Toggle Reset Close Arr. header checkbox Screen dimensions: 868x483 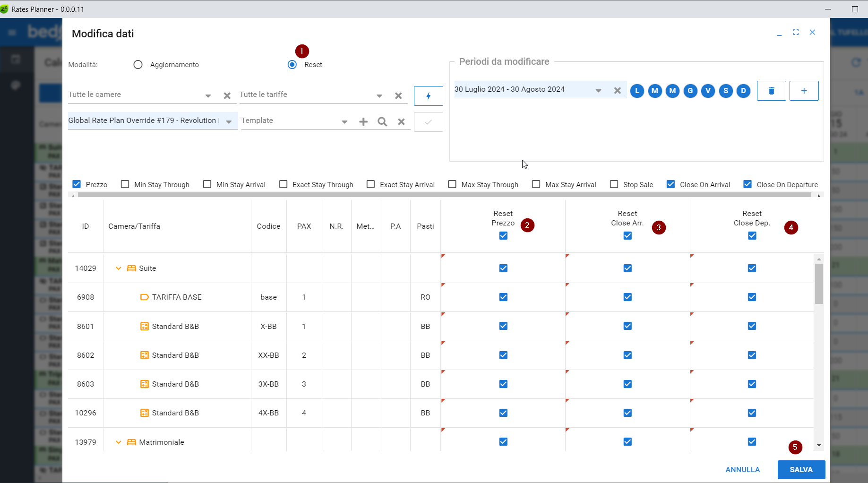(627, 236)
